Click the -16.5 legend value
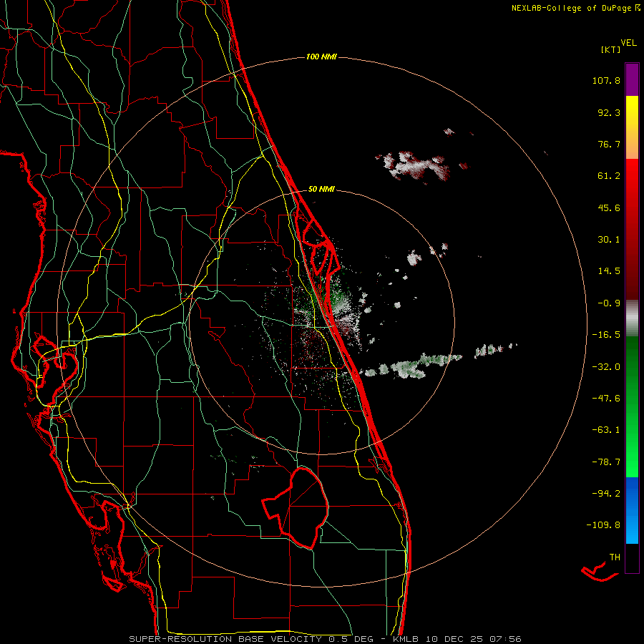This screenshot has width=644, height=644. coord(606,335)
